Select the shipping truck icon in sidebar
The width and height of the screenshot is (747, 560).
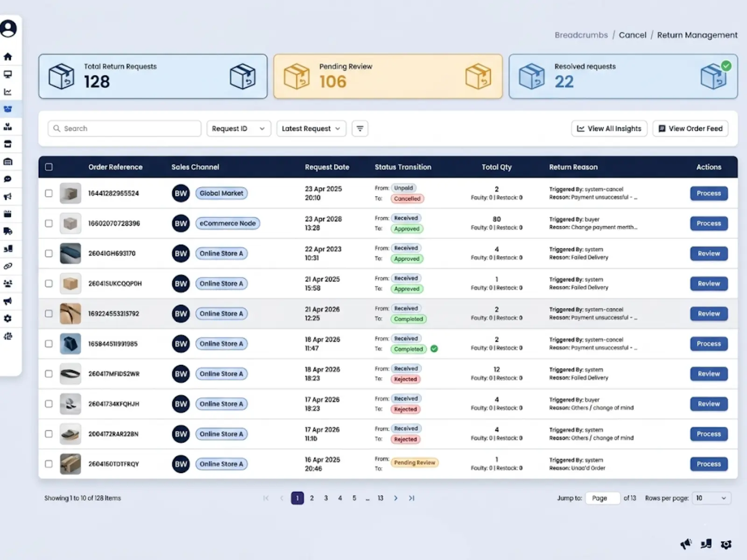tap(7, 231)
